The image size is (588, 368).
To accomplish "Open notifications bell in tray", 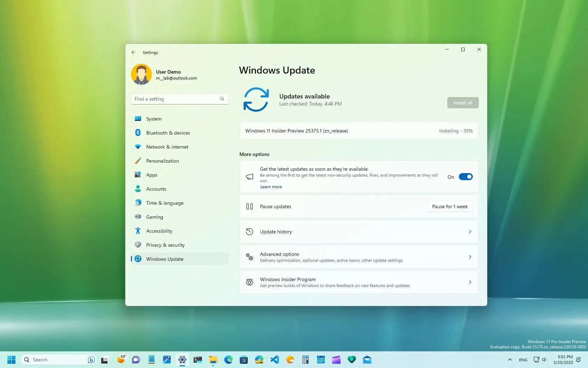I will [579, 360].
